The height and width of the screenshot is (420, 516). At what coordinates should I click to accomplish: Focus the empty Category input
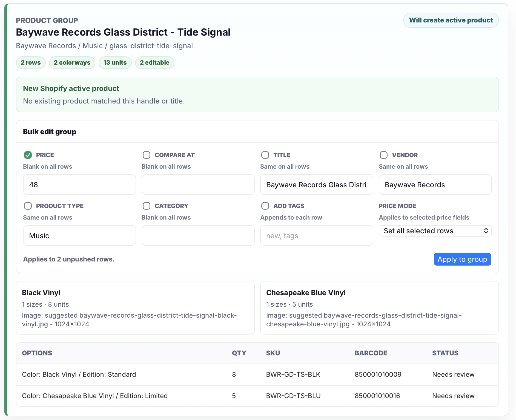pyautogui.click(x=198, y=235)
